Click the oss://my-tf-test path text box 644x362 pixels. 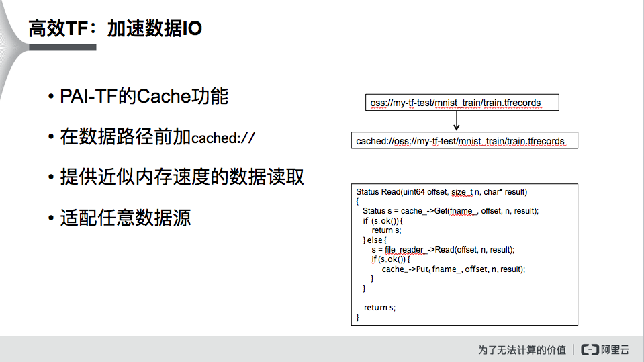(x=462, y=102)
